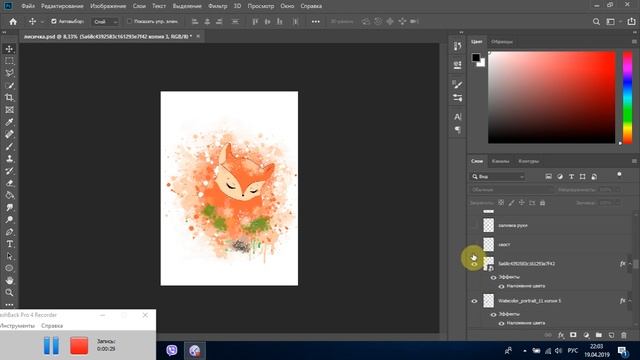Click the create new group folder button
The width and height of the screenshot is (640, 360).
coord(598,335)
